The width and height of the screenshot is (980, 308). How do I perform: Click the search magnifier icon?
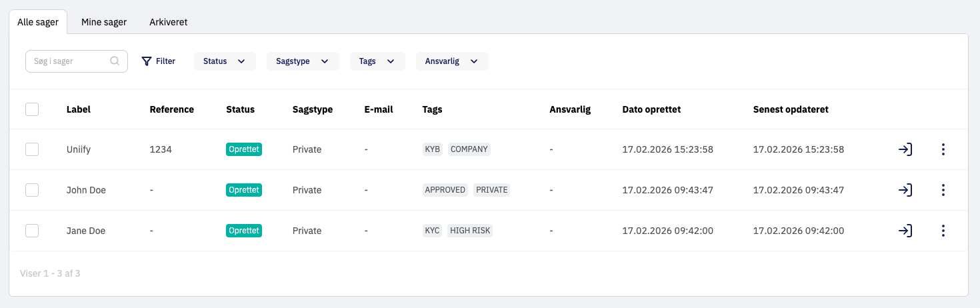tap(115, 61)
